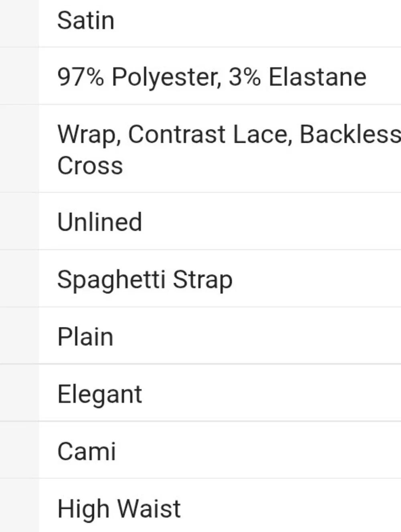This screenshot has width=401, height=532.
Task: Click the Wrap, Contrast Lace, Backless row
Action: pyautogui.click(x=220, y=149)
